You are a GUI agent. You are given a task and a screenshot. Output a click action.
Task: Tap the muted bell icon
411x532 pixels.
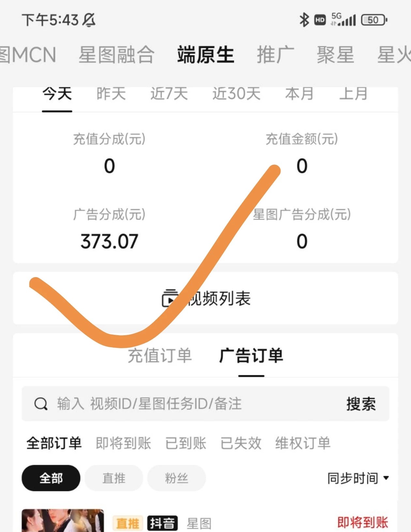click(x=88, y=20)
